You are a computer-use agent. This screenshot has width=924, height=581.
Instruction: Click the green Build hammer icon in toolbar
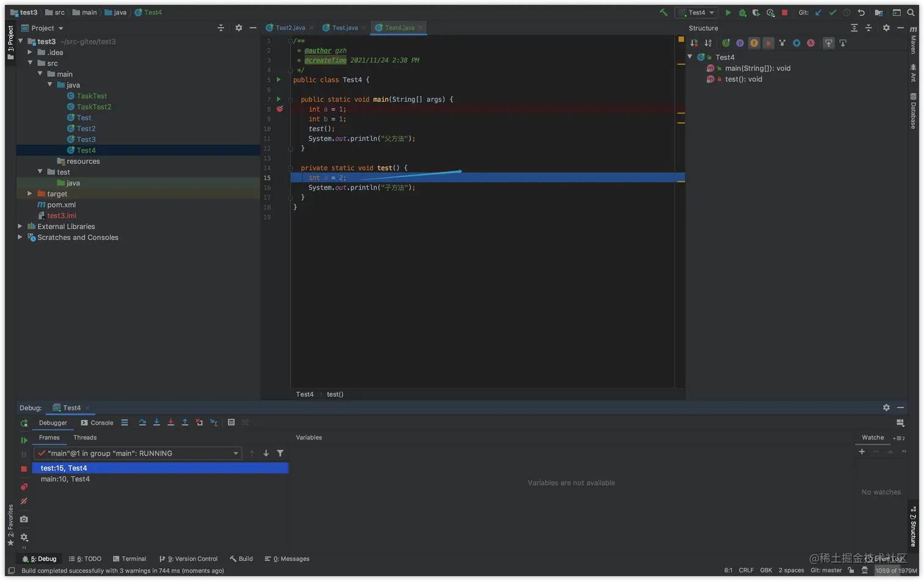[x=663, y=12]
